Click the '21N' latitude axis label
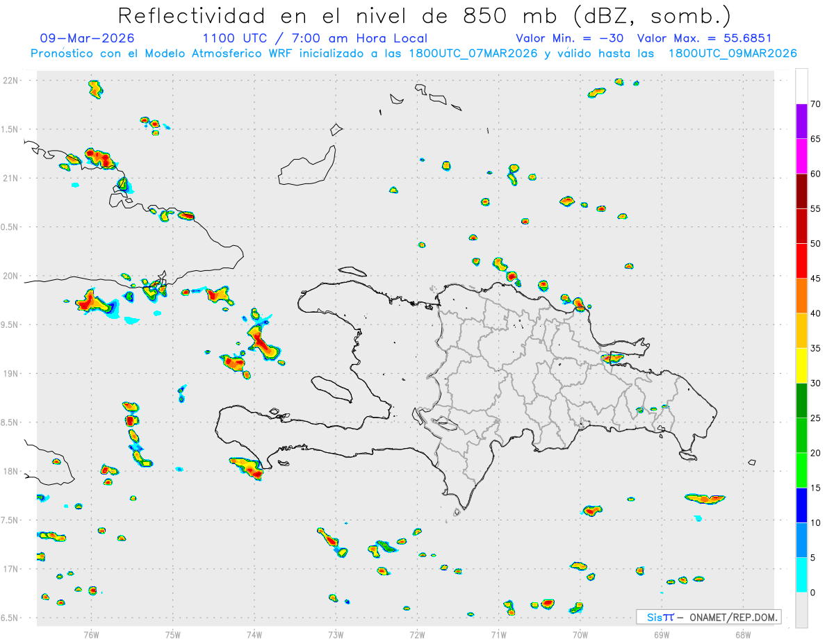The height and width of the screenshot is (644, 834). tap(10, 178)
